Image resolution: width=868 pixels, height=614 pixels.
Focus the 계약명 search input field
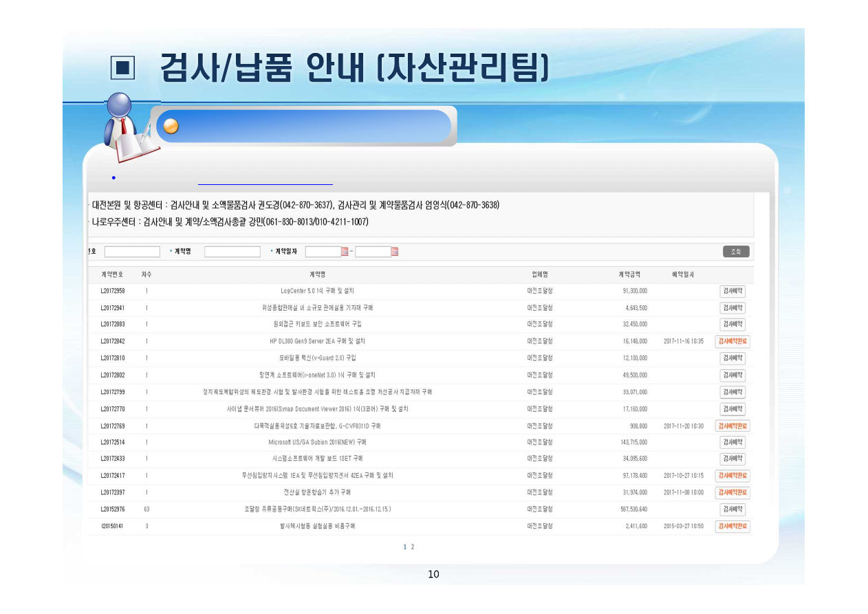pos(232,252)
